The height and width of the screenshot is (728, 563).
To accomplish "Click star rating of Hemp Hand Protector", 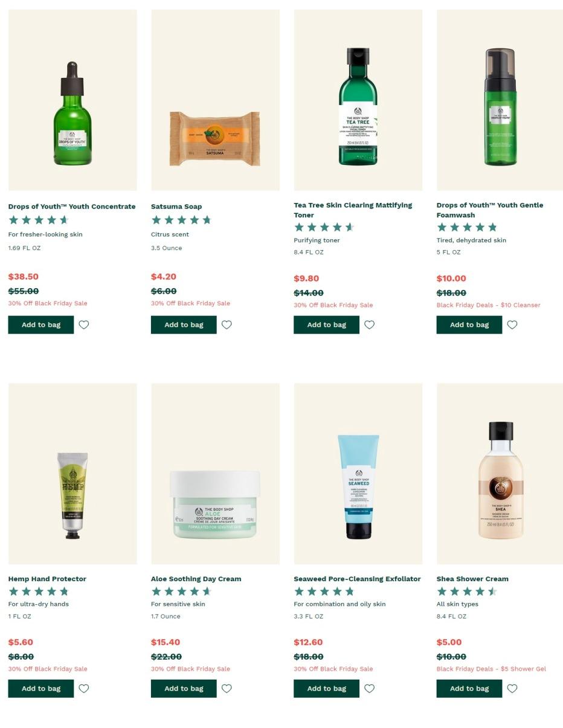I will pyautogui.click(x=39, y=591).
